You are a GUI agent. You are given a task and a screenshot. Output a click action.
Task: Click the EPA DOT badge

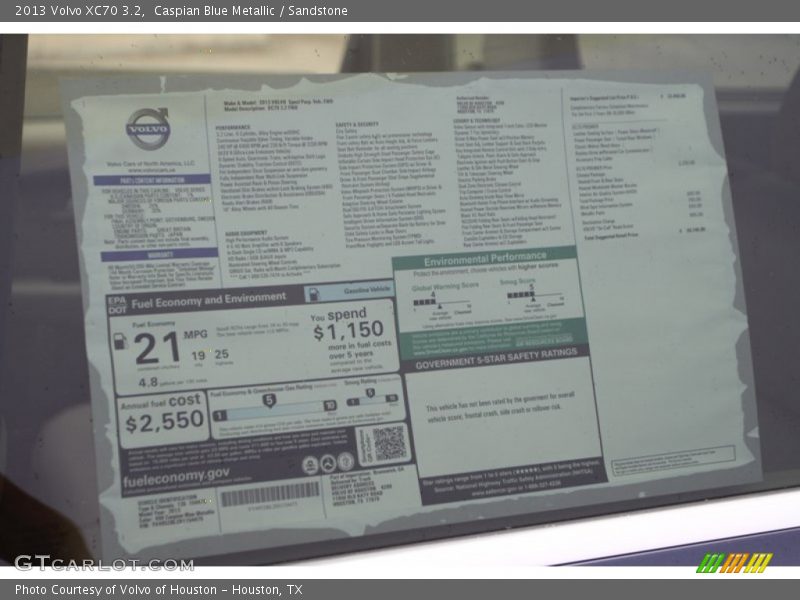tap(118, 303)
